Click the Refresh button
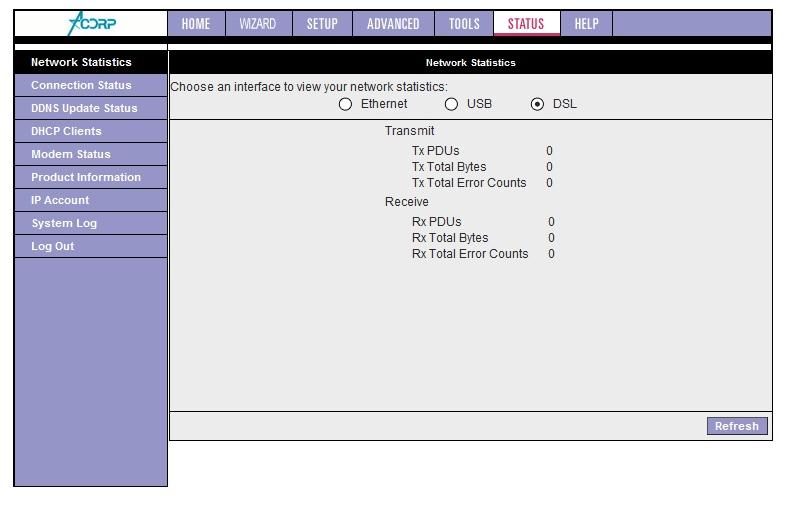798x508 pixels. (737, 426)
